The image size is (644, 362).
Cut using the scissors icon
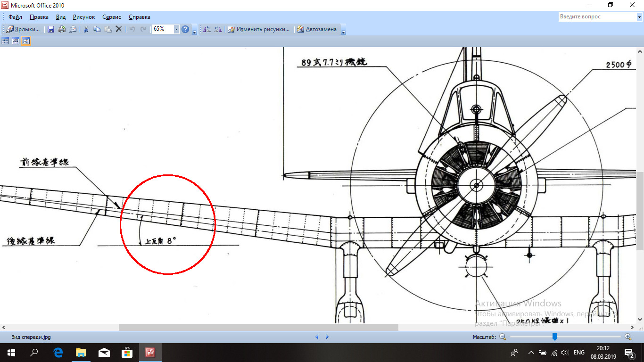point(86,29)
